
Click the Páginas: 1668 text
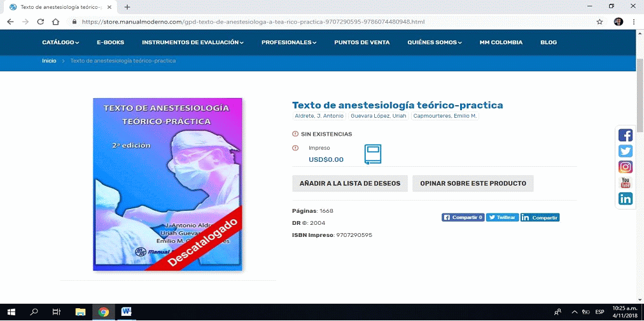click(x=312, y=211)
